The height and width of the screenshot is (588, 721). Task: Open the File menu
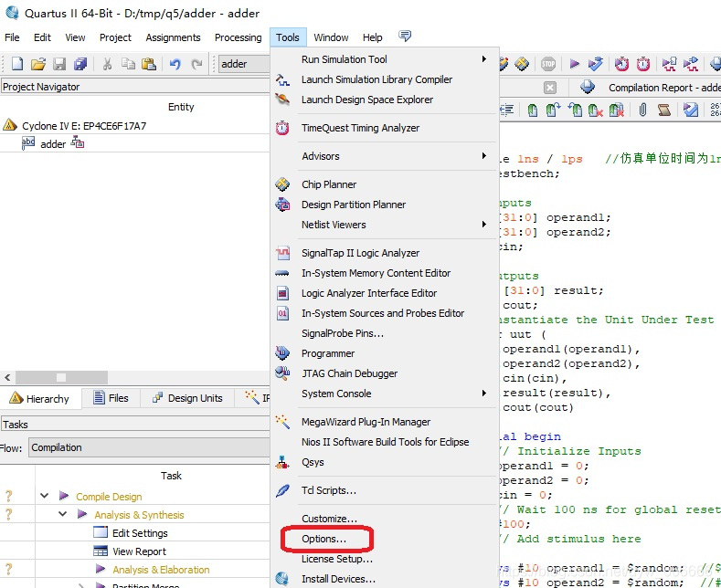pos(12,37)
